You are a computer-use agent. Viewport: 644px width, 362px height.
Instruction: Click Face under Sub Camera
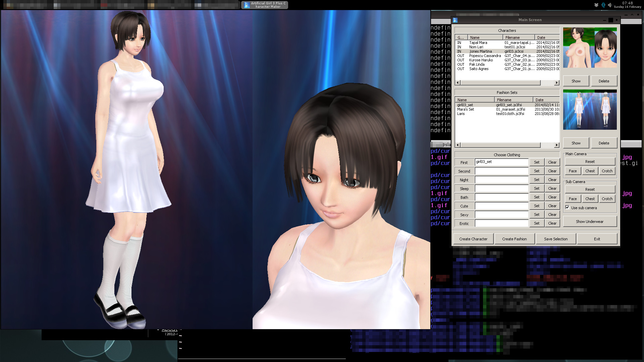[573, 199]
